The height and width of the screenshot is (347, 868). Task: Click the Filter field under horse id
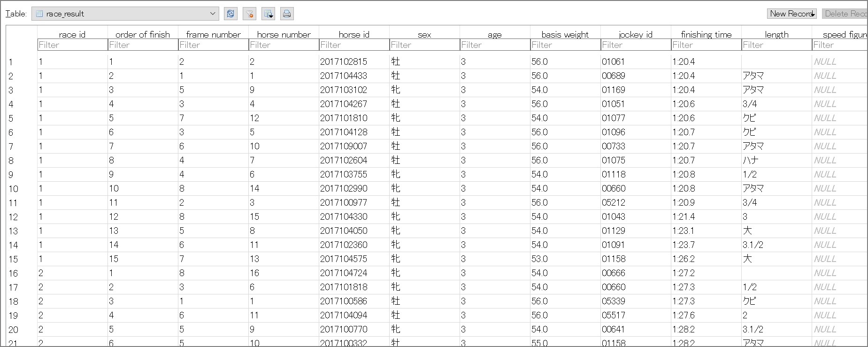(x=354, y=45)
